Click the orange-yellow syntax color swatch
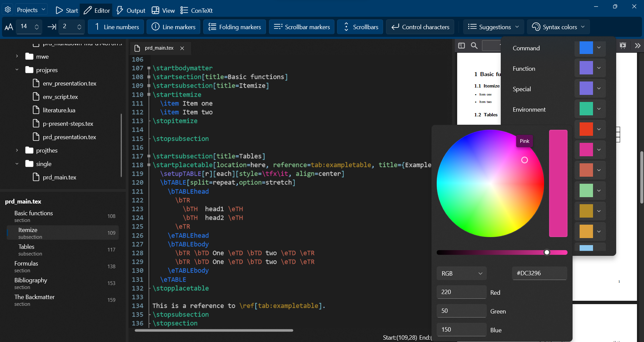Viewport: 644px width, 342px height. [586, 232]
